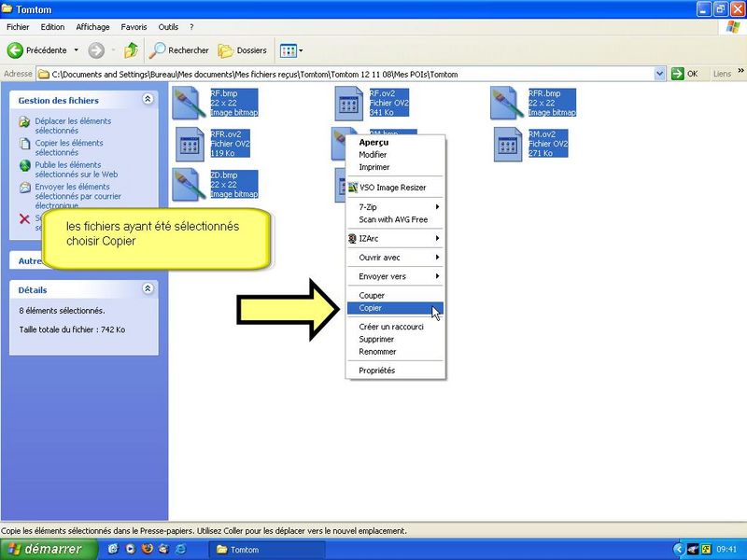Expand the address bar dropdown list
Image resolution: width=747 pixels, height=560 pixels.
point(659,74)
